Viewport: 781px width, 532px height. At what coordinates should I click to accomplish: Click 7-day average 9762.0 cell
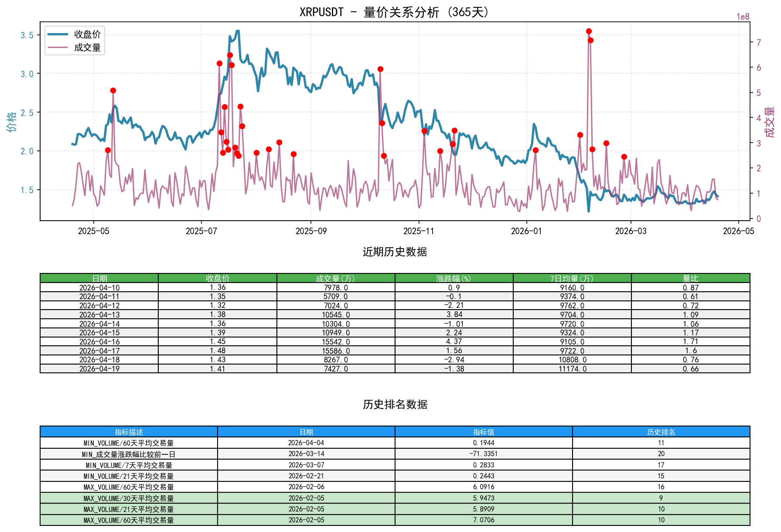click(x=572, y=306)
